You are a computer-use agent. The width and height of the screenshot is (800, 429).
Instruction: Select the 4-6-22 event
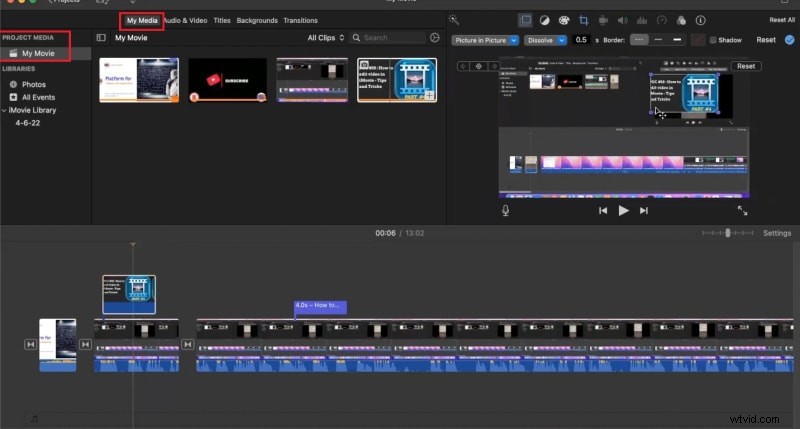coord(28,123)
